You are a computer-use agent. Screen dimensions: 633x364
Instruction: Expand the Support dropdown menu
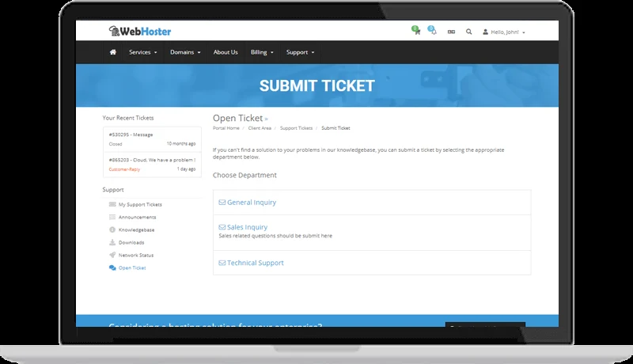(x=301, y=52)
